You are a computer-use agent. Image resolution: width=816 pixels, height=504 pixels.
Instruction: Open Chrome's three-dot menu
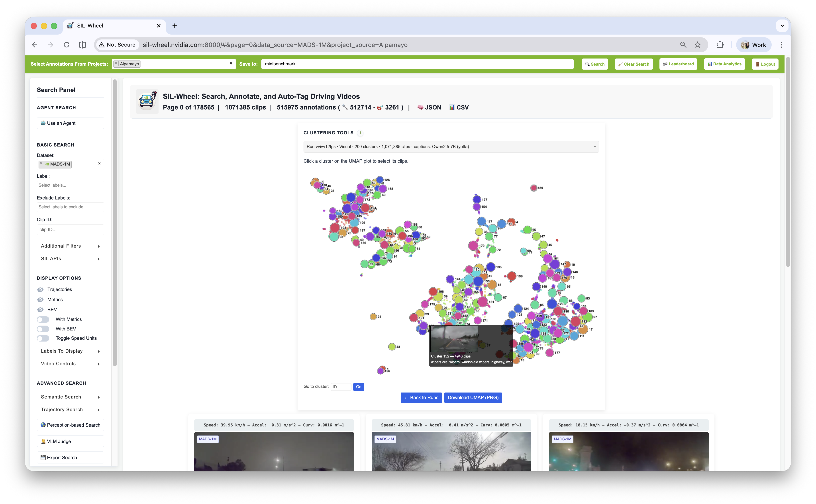[x=781, y=45]
